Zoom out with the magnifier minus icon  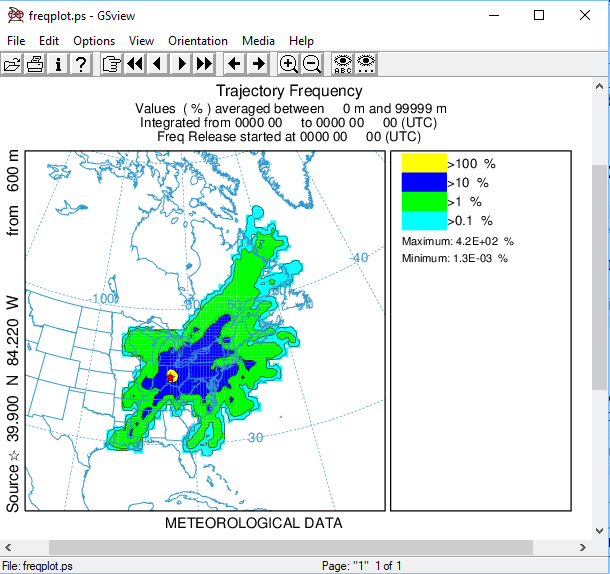312,64
